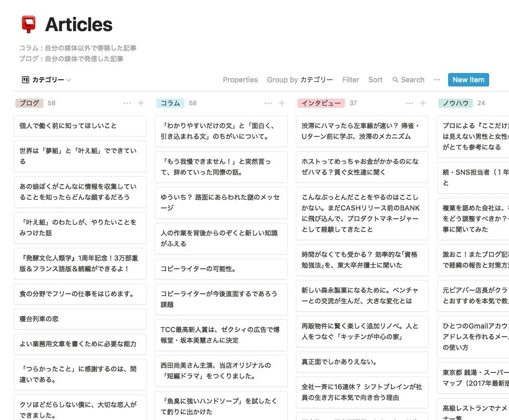509x420 pixels.
Task: Open card ホストってめっちゃお金がかかるのに
Action: [x=362, y=167]
